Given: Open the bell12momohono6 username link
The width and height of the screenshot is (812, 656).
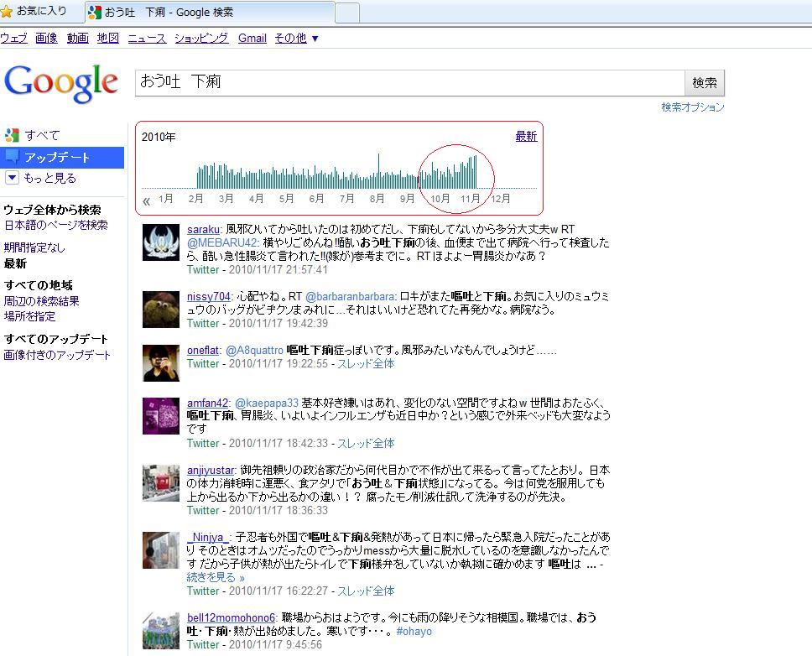Looking at the screenshot, I should click(232, 618).
